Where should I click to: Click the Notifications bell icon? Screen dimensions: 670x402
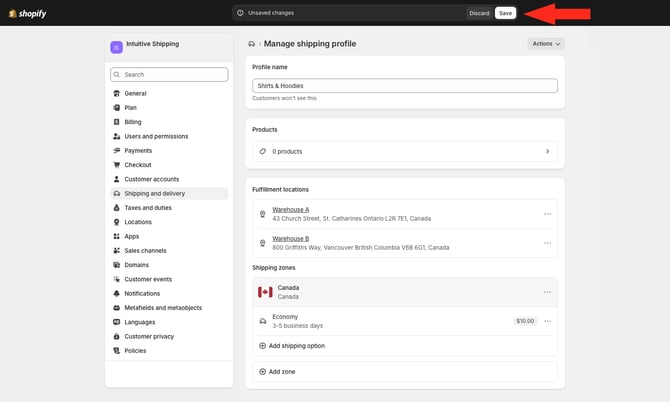(x=116, y=293)
